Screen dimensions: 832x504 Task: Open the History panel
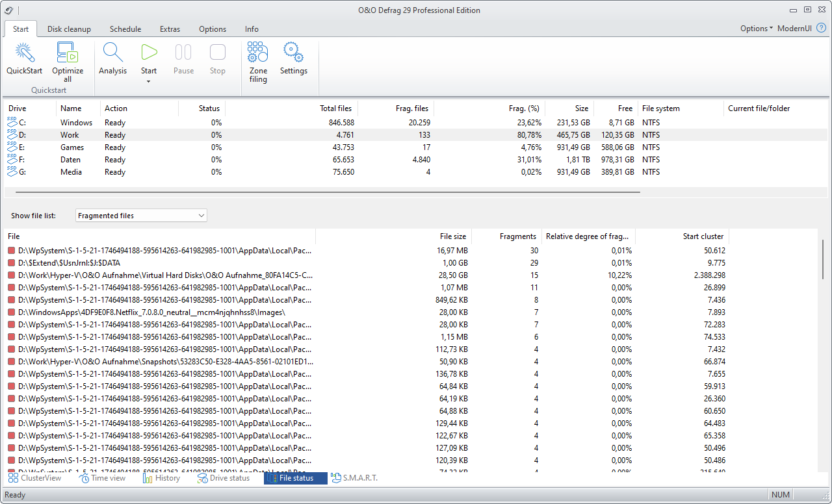click(161, 478)
